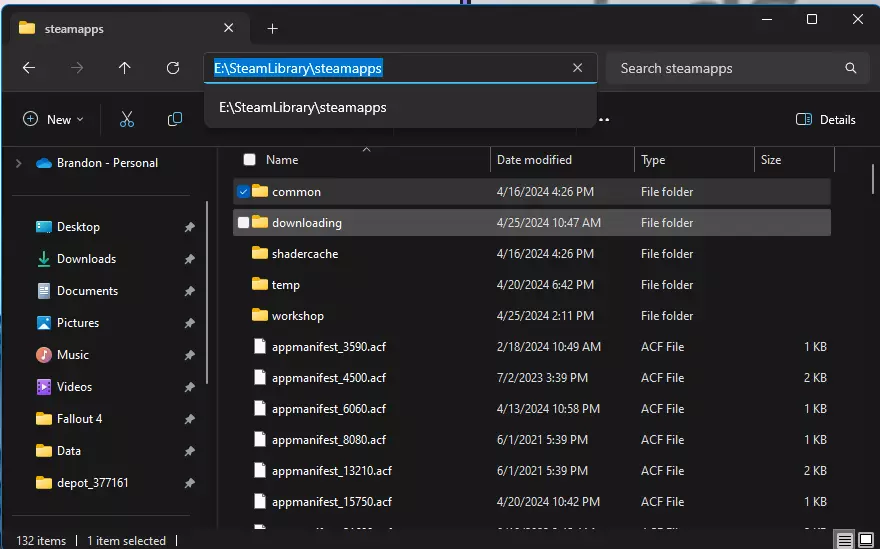The height and width of the screenshot is (549, 880).
Task: Select the address bar suggestion E:\SteamLibrary\steamapps
Action: pos(303,107)
